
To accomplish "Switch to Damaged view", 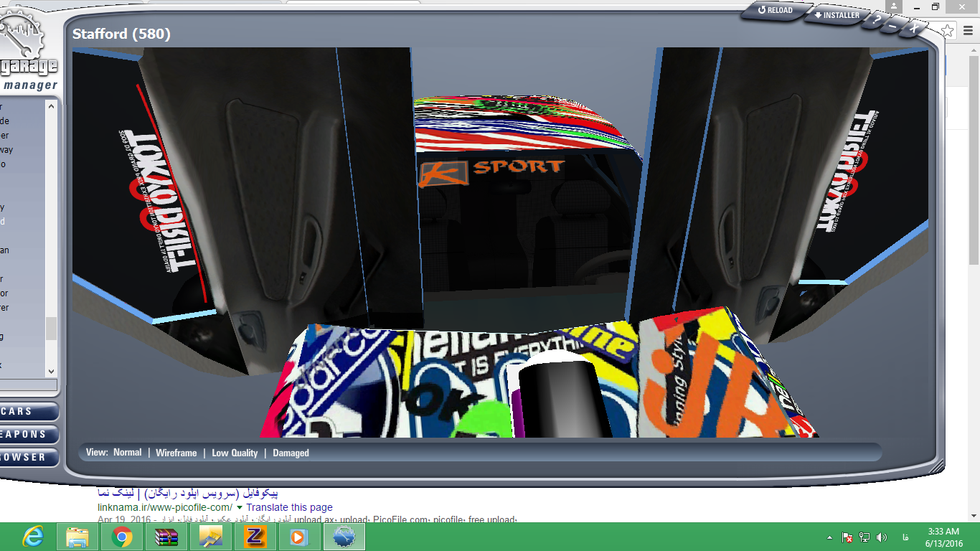I will coord(291,453).
